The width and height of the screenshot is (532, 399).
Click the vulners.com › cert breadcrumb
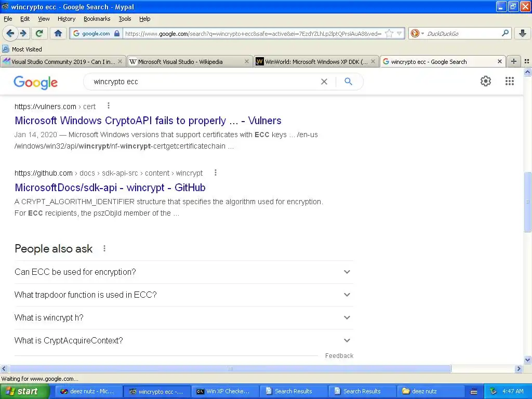click(55, 107)
